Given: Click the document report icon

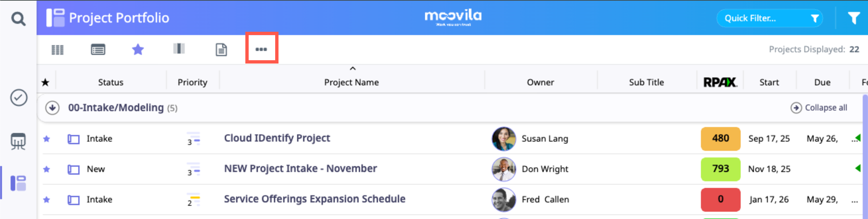Looking at the screenshot, I should tap(221, 50).
